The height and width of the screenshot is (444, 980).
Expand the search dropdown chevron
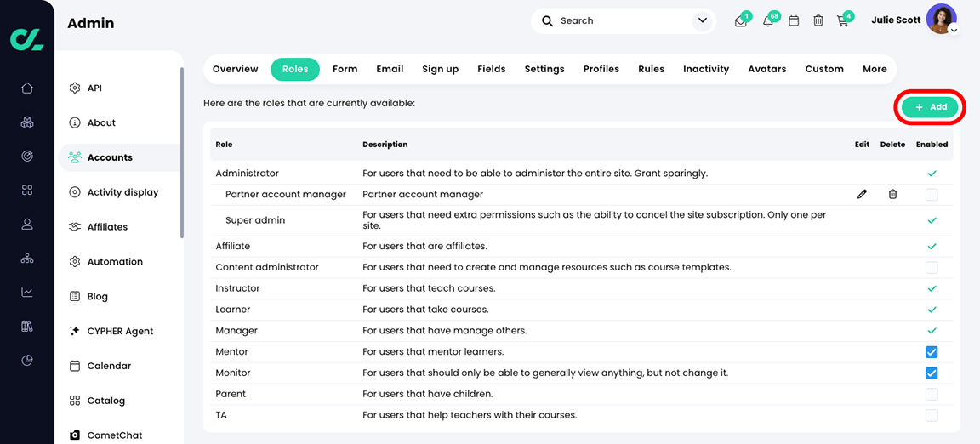[x=703, y=20]
